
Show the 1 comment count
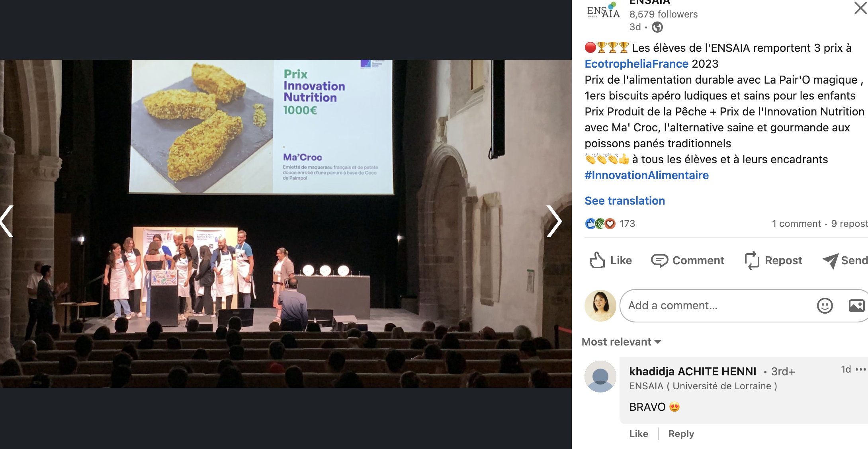796,224
